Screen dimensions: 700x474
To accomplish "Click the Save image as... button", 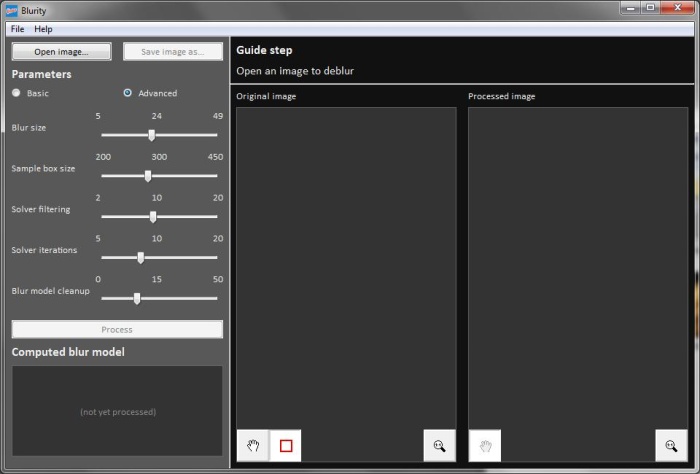I will (x=173, y=51).
